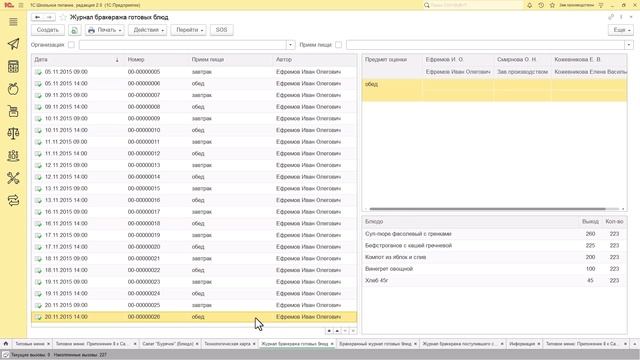Open the home start page tab
The width and height of the screenshot is (640, 360).
[x=6, y=344]
